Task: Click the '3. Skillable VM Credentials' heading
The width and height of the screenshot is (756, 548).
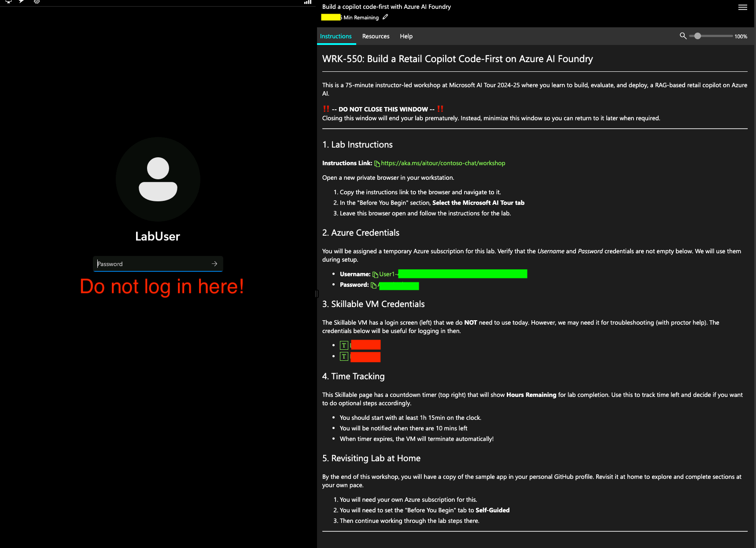Action: [373, 304]
